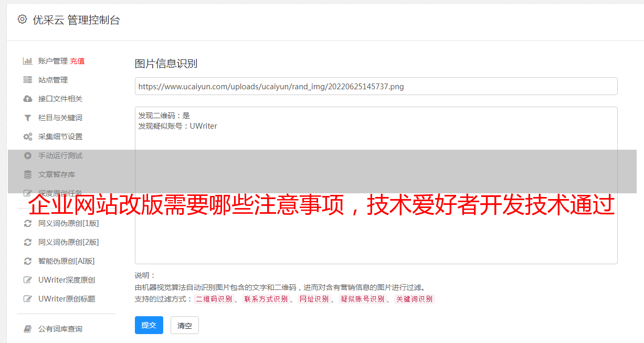Open 采集细节设置 menu item
The width and height of the screenshot is (644, 343).
click(60, 137)
